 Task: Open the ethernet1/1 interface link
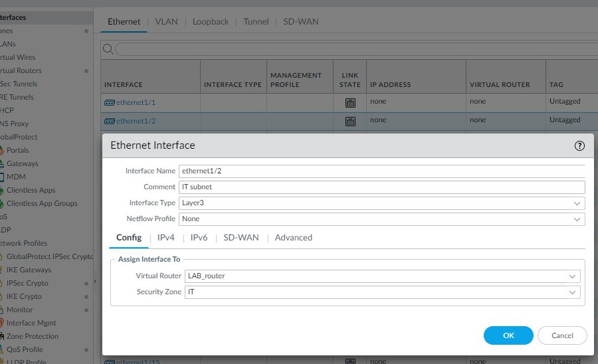coord(136,102)
